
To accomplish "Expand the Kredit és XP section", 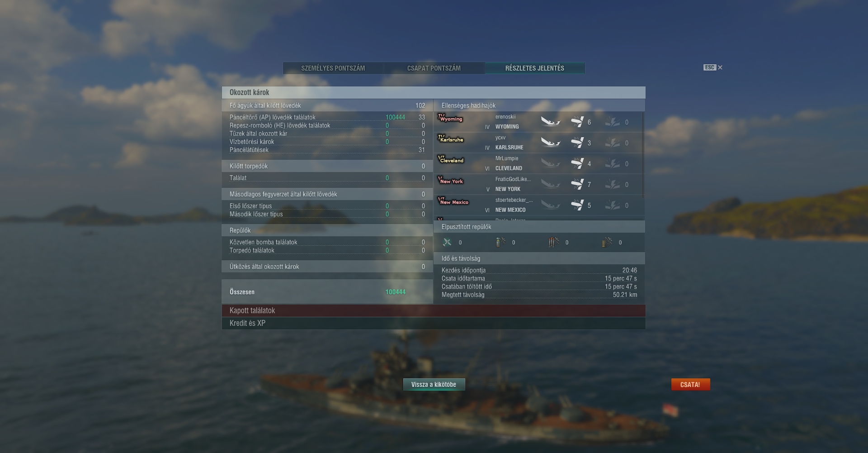I will 434,323.
